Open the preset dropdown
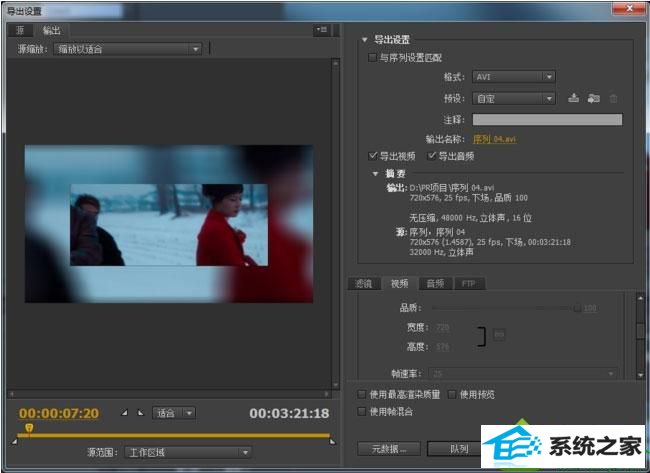 (514, 99)
